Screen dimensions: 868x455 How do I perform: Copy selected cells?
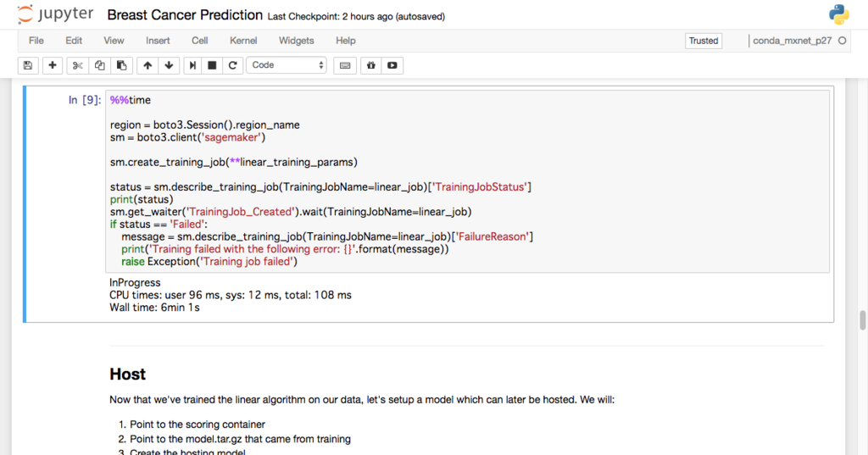point(100,65)
